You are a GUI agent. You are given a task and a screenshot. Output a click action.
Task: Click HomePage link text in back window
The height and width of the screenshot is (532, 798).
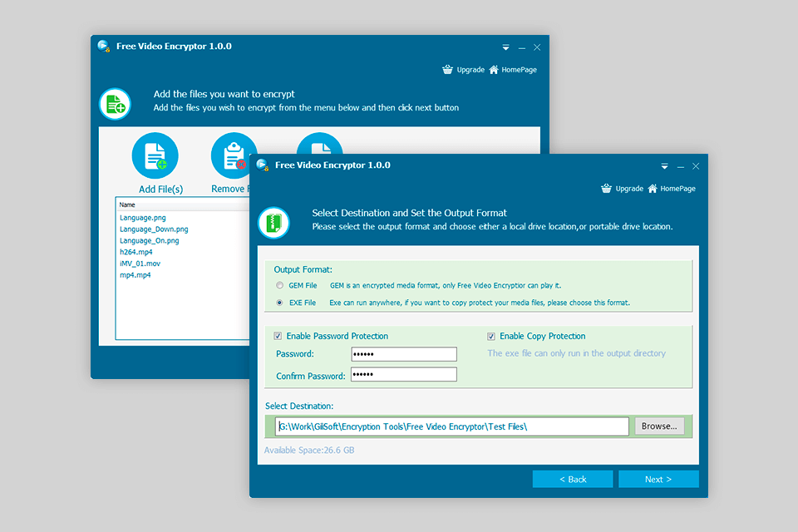pos(519,70)
